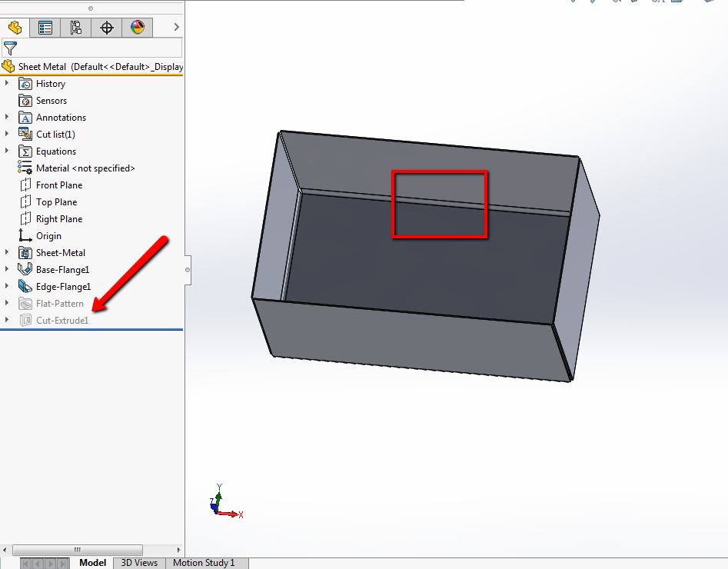Viewport: 728px width, 569px height.
Task: Select the "Sensors" tree item text
Action: (52, 101)
